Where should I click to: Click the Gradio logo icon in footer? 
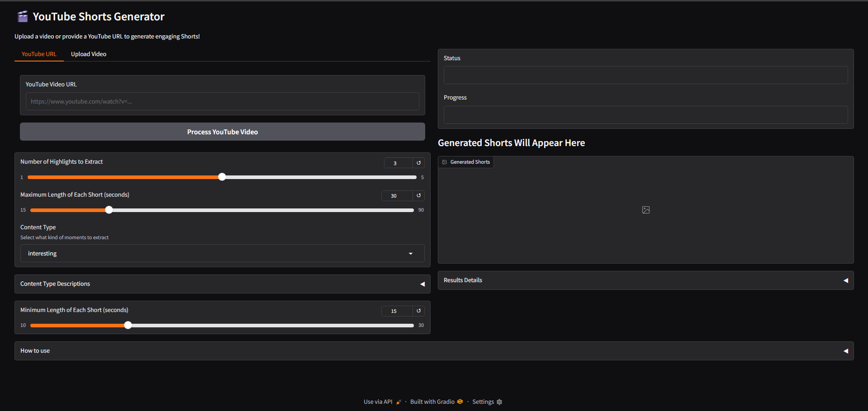pos(460,402)
